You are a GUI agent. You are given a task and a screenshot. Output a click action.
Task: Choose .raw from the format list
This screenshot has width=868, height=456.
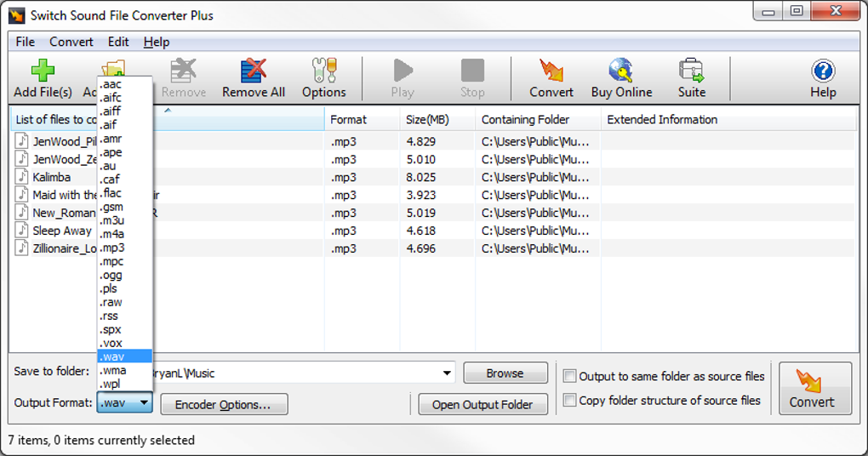(x=124, y=302)
